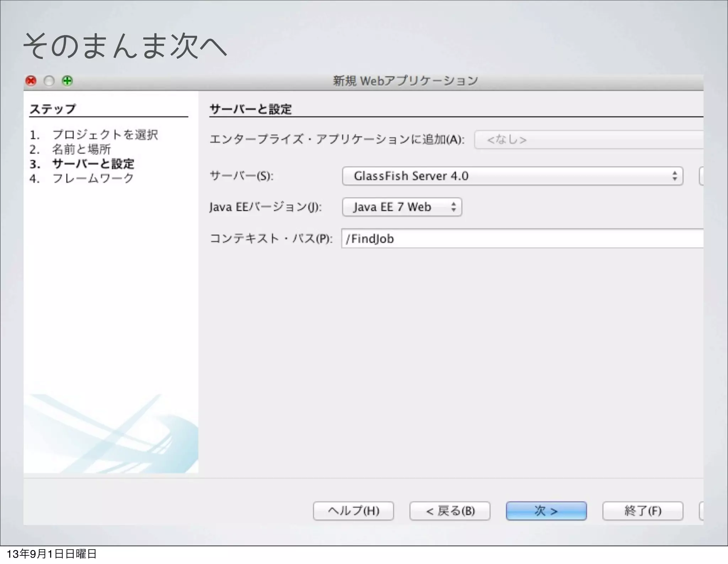
Task: Click the サーバーと設定 panel heading
Action: tap(251, 109)
